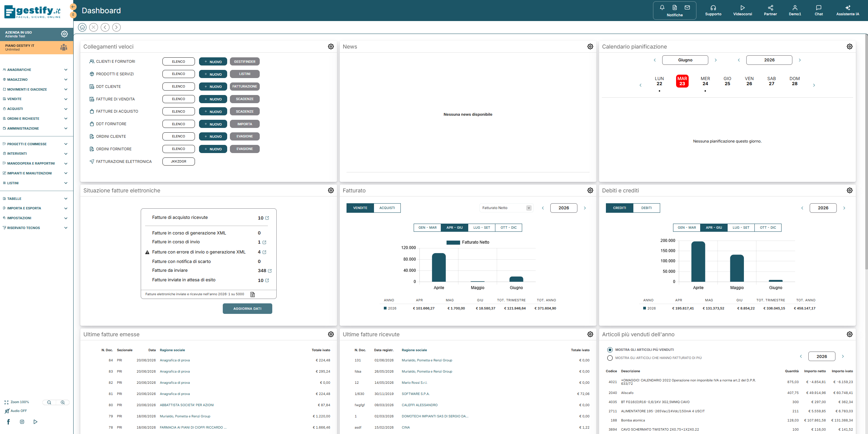The width and height of the screenshot is (868, 434).
Task: Select OTT - DIC quarter in Debiti e crediti
Action: point(768,228)
